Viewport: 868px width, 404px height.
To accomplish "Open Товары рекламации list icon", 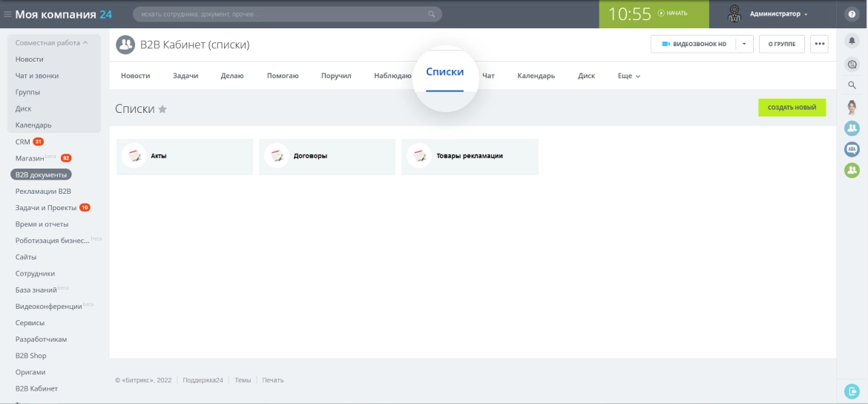I will tap(418, 156).
